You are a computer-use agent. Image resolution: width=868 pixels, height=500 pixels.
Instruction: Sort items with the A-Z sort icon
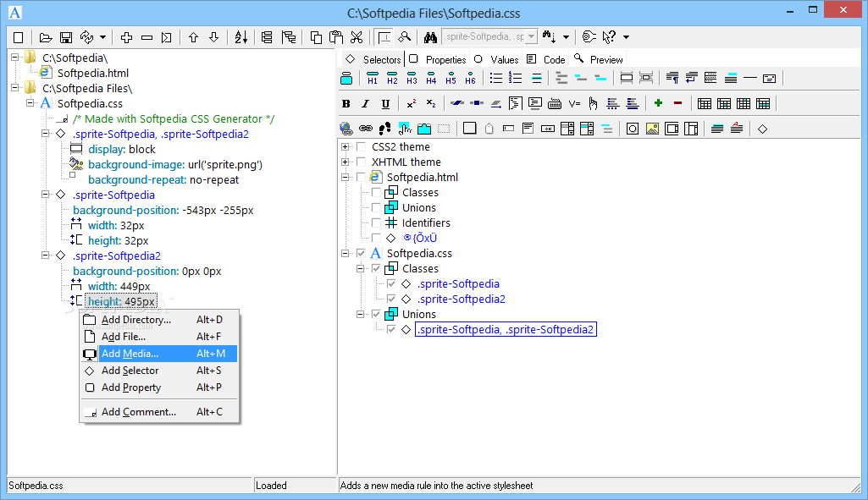click(240, 37)
